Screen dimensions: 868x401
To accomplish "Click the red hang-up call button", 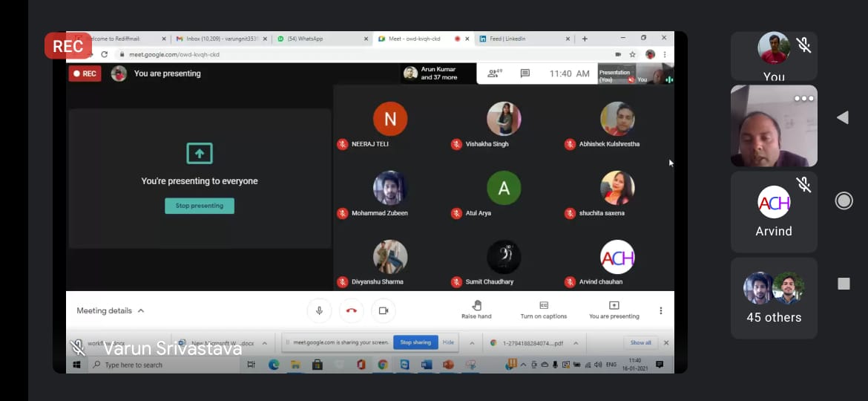I will pos(352,310).
